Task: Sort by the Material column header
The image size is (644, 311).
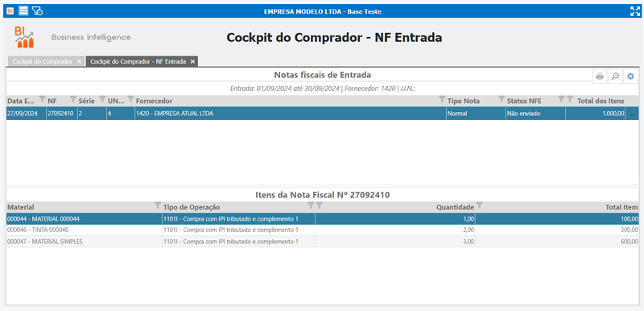Action: click(x=21, y=208)
